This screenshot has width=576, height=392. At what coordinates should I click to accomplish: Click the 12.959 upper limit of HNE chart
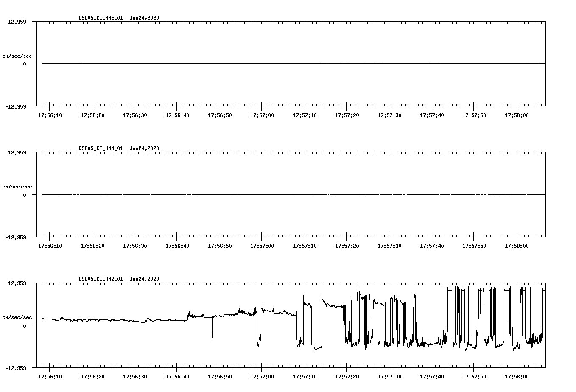tap(17, 22)
